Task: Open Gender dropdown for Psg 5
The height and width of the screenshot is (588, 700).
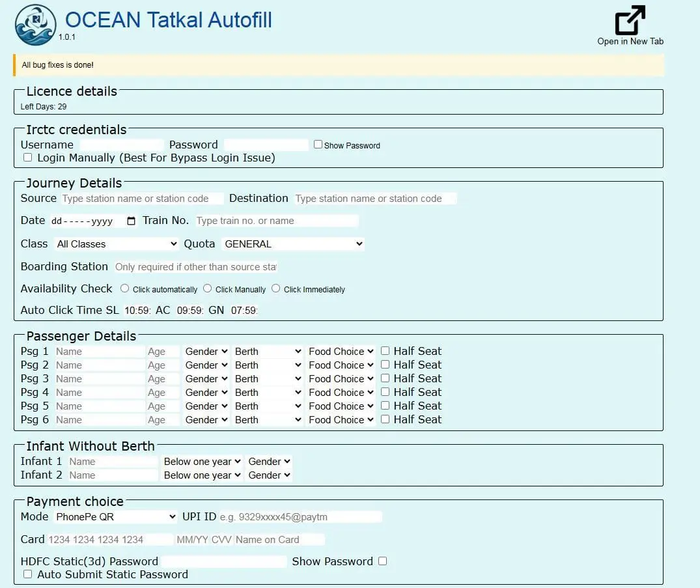Action: pyautogui.click(x=206, y=406)
